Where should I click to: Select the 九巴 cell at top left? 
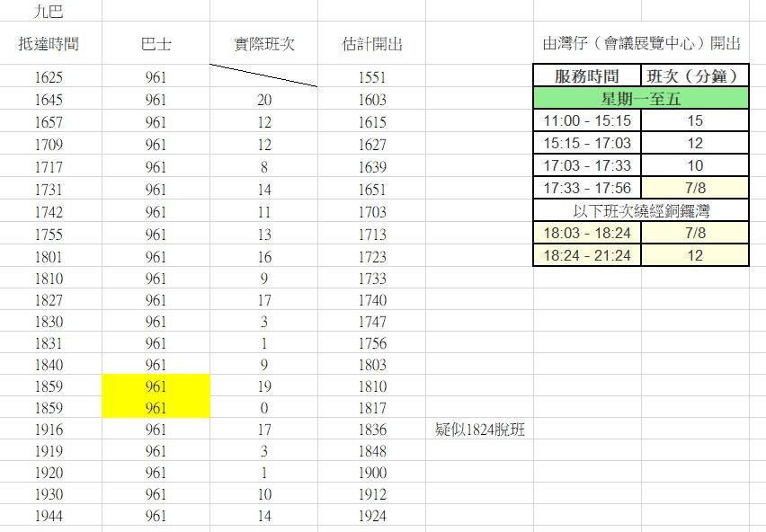pyautogui.click(x=49, y=13)
